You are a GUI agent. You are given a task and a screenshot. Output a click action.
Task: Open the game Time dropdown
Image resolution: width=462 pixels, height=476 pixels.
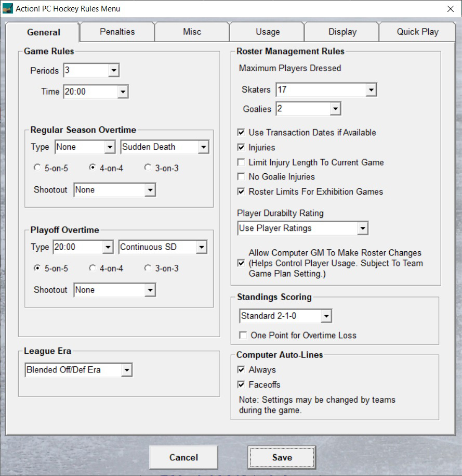pos(122,92)
